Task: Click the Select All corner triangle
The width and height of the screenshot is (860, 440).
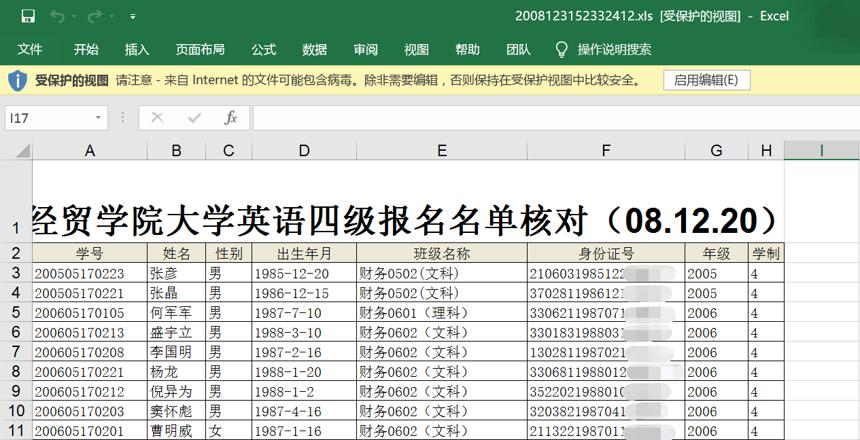Action: [x=23, y=150]
